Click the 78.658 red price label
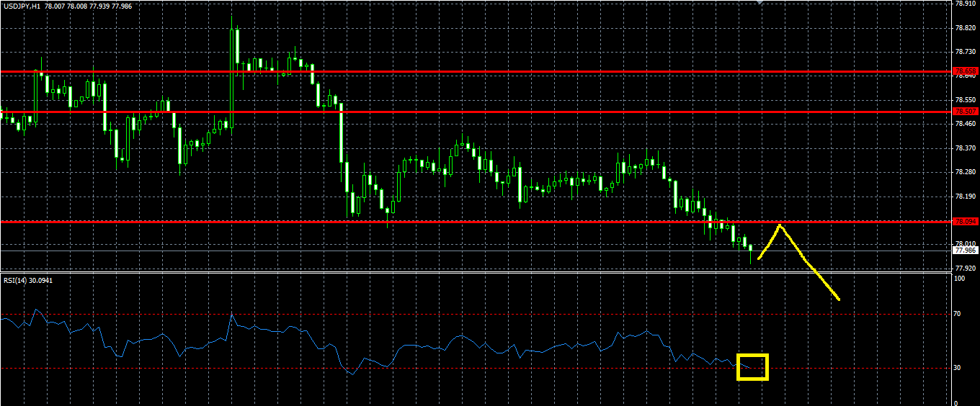The width and height of the screenshot is (980, 406). (x=966, y=71)
